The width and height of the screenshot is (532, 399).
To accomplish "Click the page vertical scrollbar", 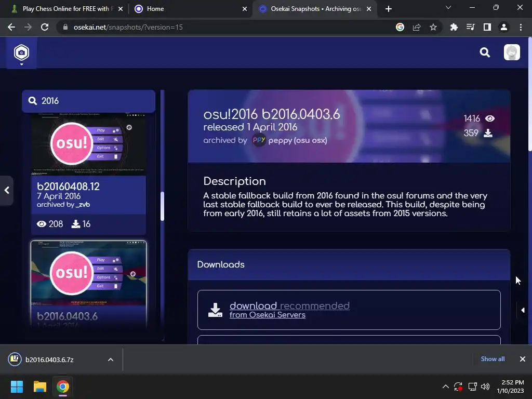I will [530, 95].
